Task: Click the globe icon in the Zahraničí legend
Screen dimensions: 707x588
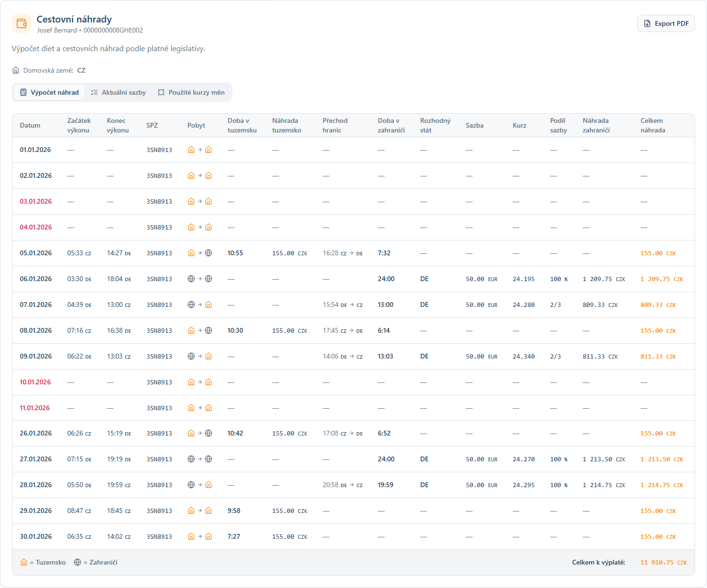Action: coord(77,562)
